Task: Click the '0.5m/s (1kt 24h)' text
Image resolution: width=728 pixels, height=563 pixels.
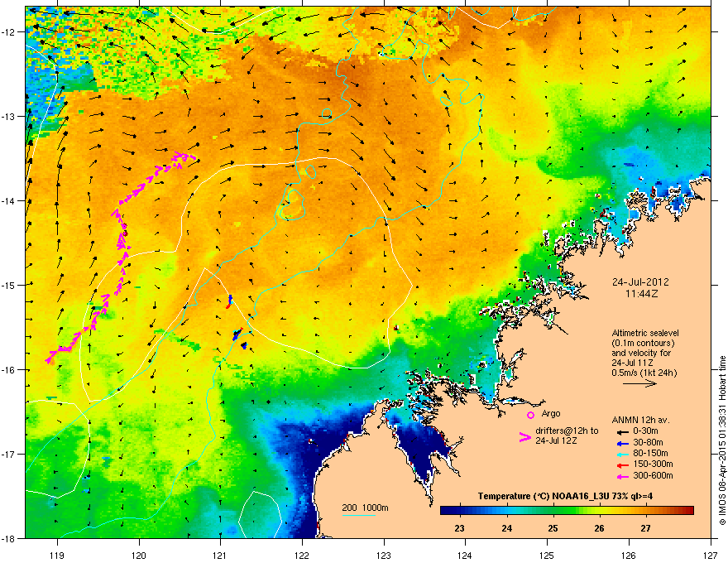Action: (x=644, y=373)
